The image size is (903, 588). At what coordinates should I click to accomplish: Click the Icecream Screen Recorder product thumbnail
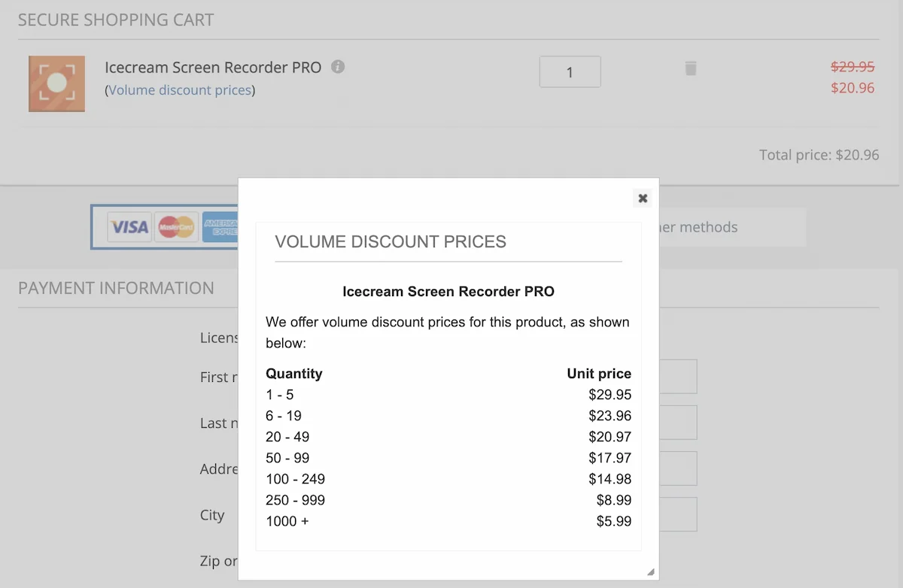(x=56, y=83)
